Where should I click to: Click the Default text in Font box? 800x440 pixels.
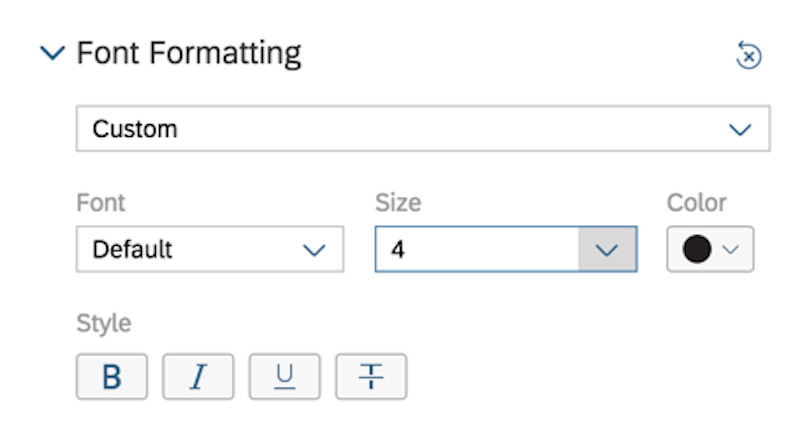coord(132,249)
